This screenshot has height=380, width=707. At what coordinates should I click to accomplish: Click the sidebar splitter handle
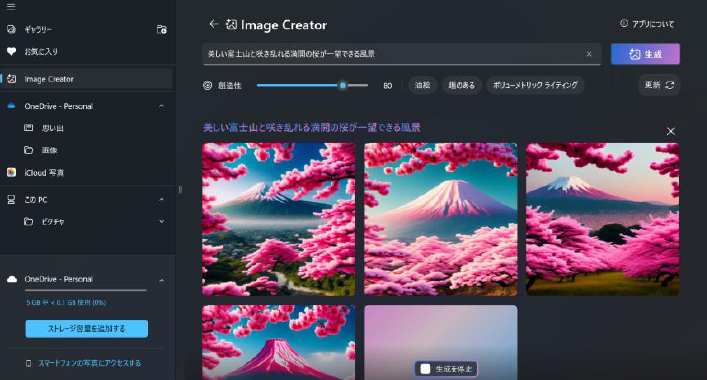click(x=180, y=190)
